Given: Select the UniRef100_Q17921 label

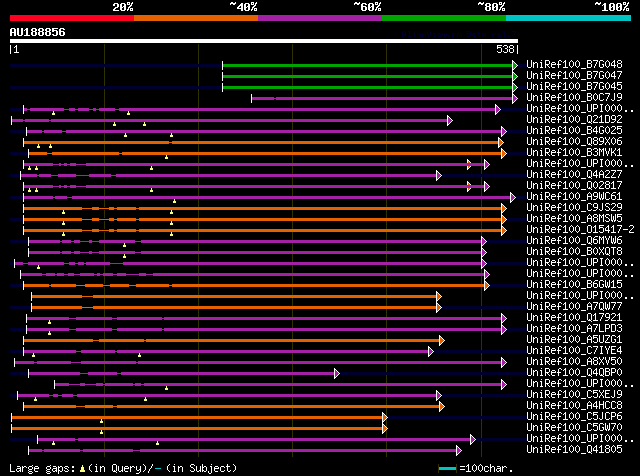Looking at the screenshot, I should [x=574, y=318].
